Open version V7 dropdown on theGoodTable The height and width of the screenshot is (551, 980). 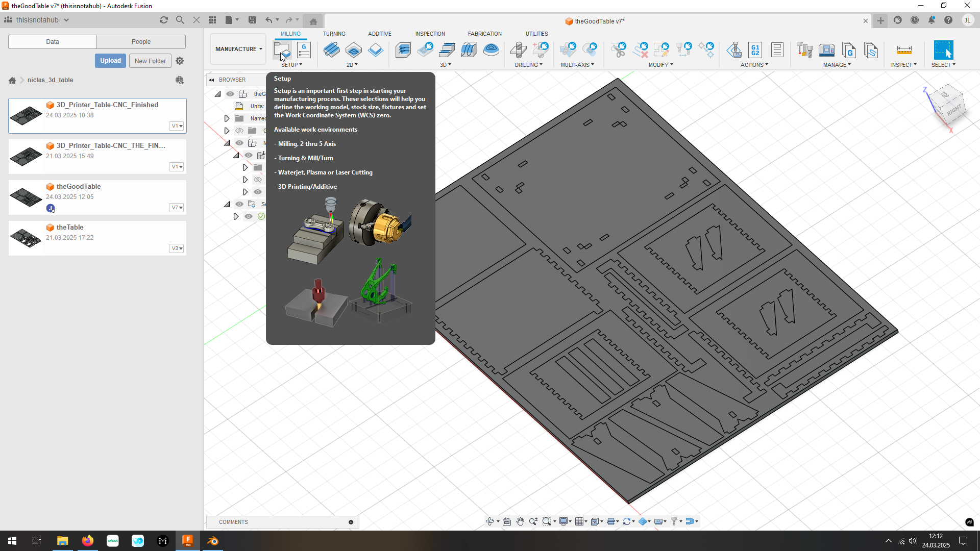point(177,208)
